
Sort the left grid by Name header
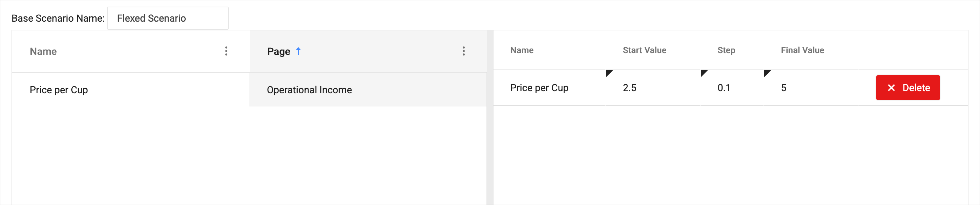(43, 52)
